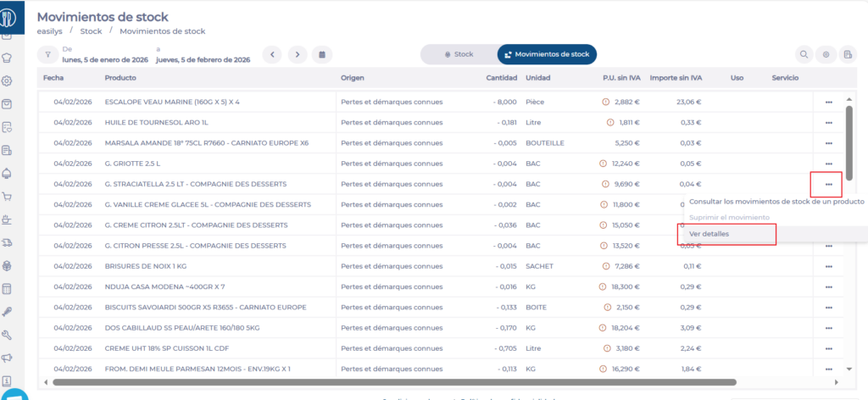
Task: Open row menu for HUILE DE TOURNESOL
Action: coord(828,122)
